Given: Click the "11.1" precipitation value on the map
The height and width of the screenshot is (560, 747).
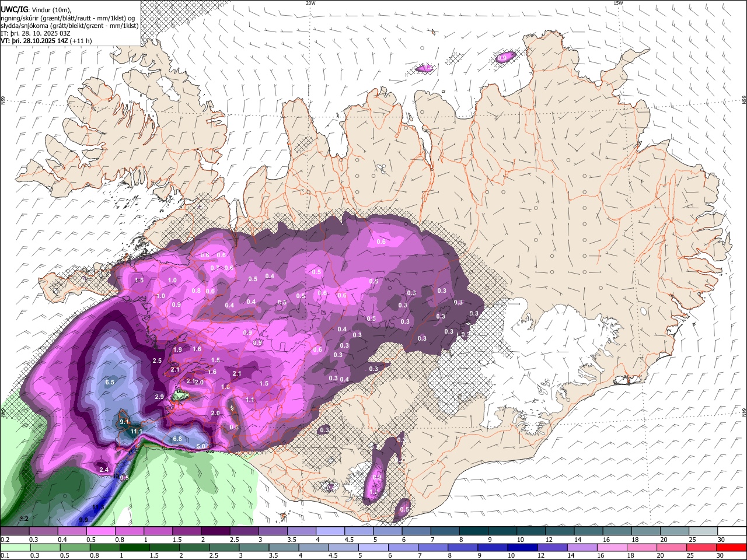Looking at the screenshot, I should pyautogui.click(x=137, y=431).
